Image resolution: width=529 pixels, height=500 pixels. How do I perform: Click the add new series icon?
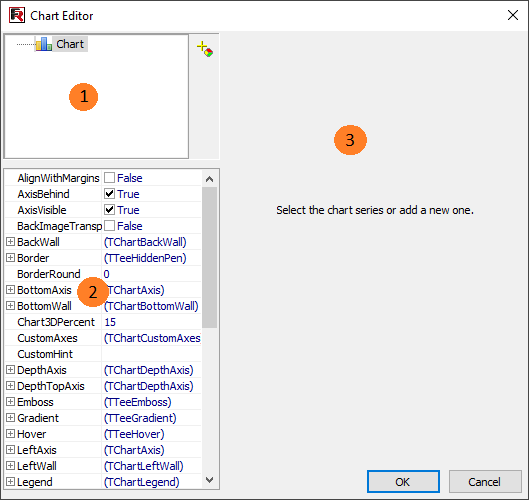205,49
